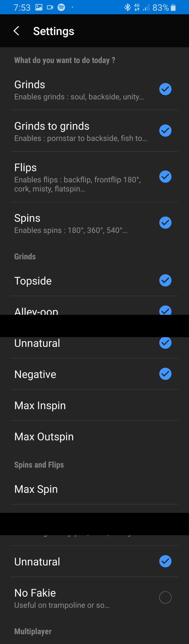Viewport: 189px width, 644px height.
Task: Uncheck the Negative grind checkbox
Action: [x=165, y=374]
